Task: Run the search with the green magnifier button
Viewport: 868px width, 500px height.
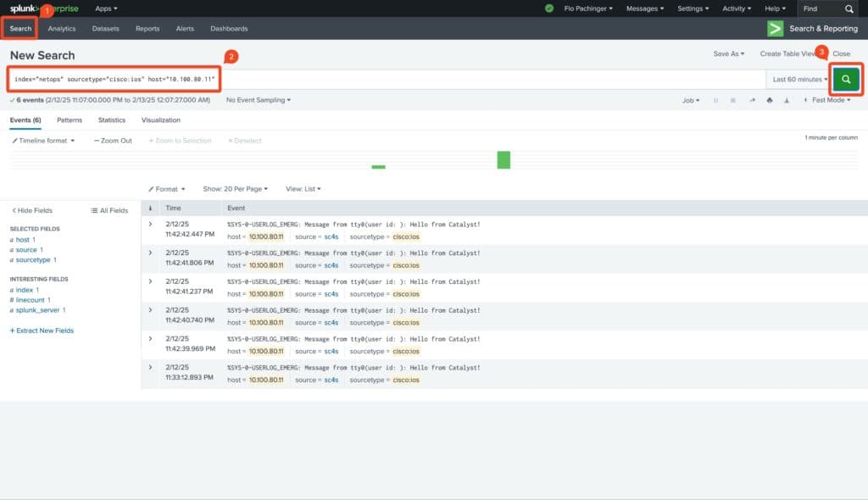Action: [845, 79]
